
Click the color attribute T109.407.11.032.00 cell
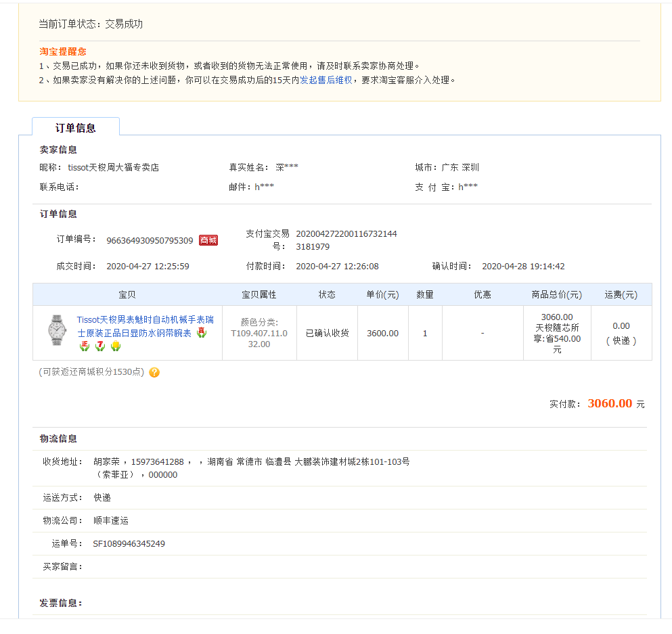(x=259, y=334)
